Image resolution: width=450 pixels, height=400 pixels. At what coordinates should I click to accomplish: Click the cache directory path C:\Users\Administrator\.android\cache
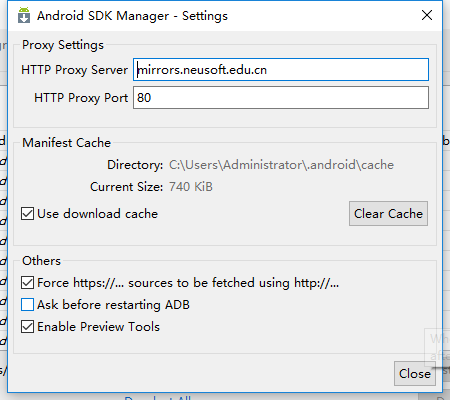click(281, 165)
